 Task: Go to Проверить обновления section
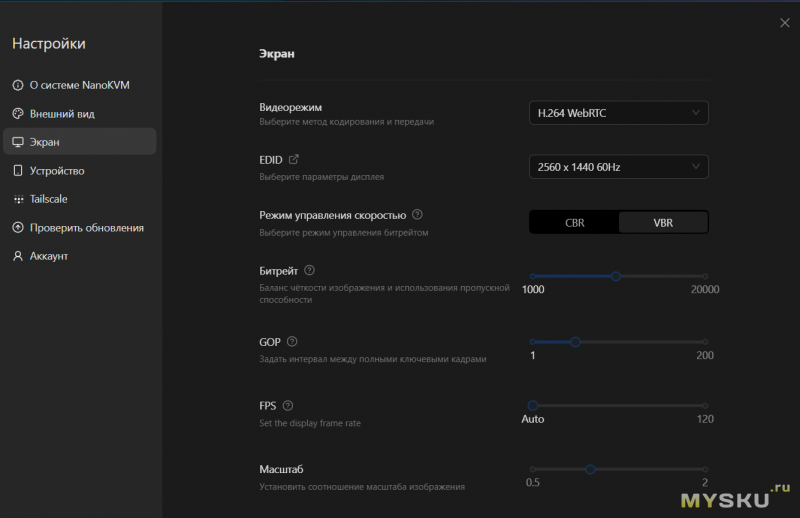point(86,228)
